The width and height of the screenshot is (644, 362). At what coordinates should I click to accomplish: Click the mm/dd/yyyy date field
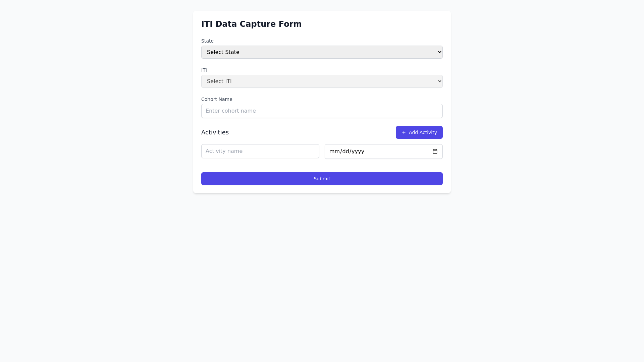click(369, 152)
